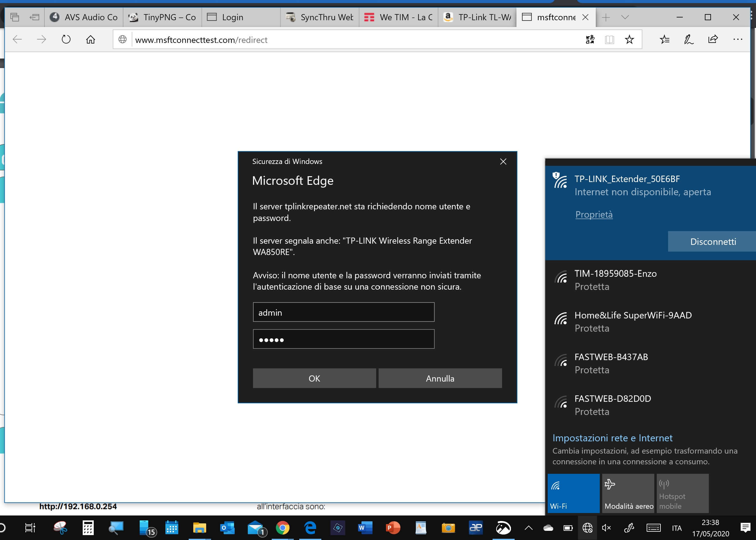Image resolution: width=756 pixels, height=540 pixels.
Task: Toggle the Wi-Fi quick action tile
Action: tap(573, 493)
